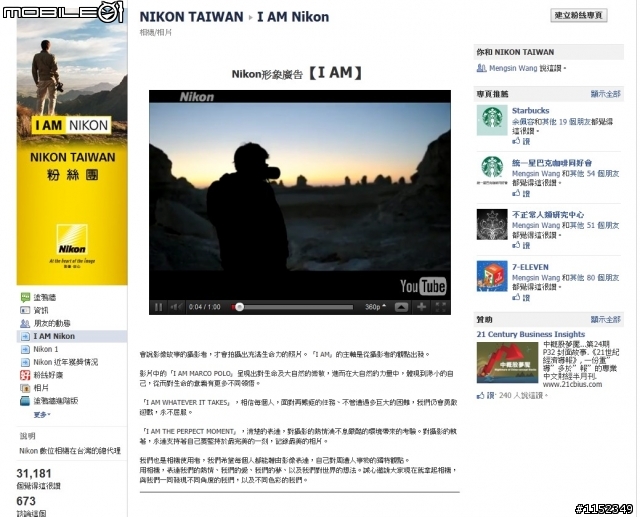Open the 360p quality dropdown
This screenshot has width=640, height=517.
point(375,307)
